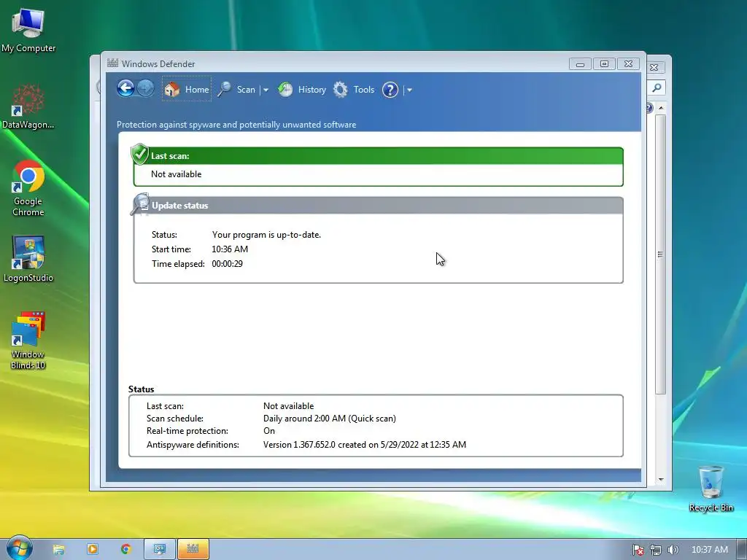This screenshot has width=747, height=560.
Task: Expand the help options dropdown arrow
Action: point(409,90)
